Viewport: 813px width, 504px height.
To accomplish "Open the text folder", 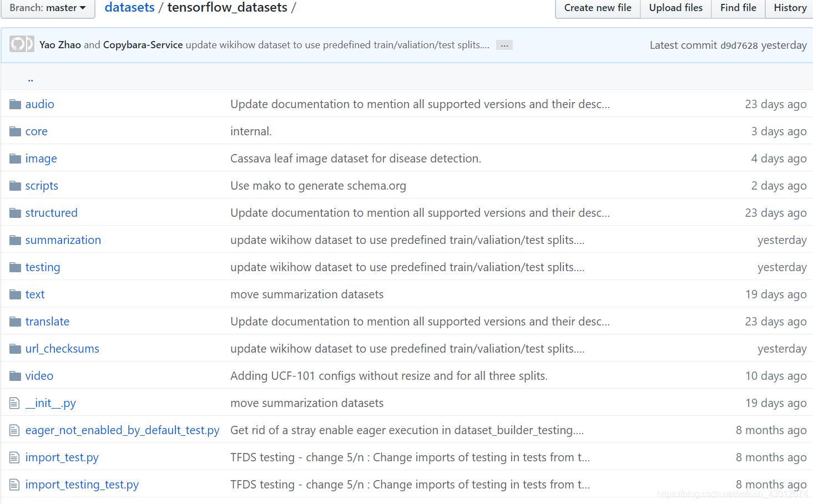I will point(34,294).
